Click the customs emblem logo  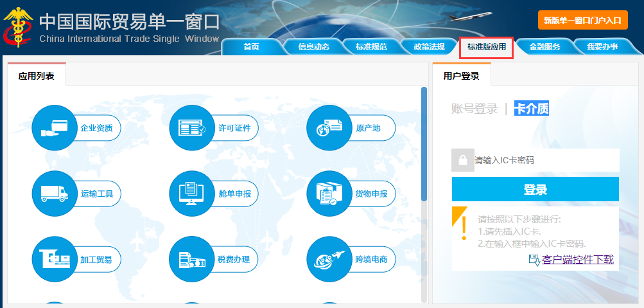tap(18, 26)
